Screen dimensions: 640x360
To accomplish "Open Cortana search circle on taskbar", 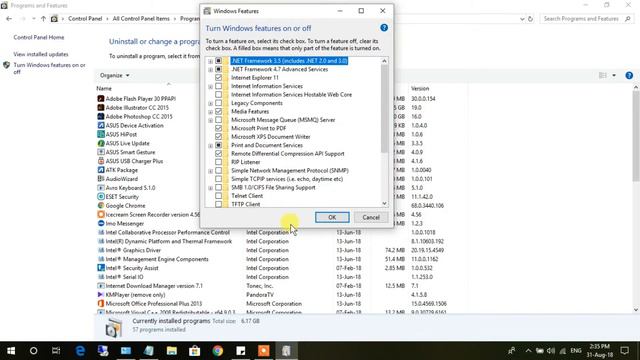I will 33,351.
